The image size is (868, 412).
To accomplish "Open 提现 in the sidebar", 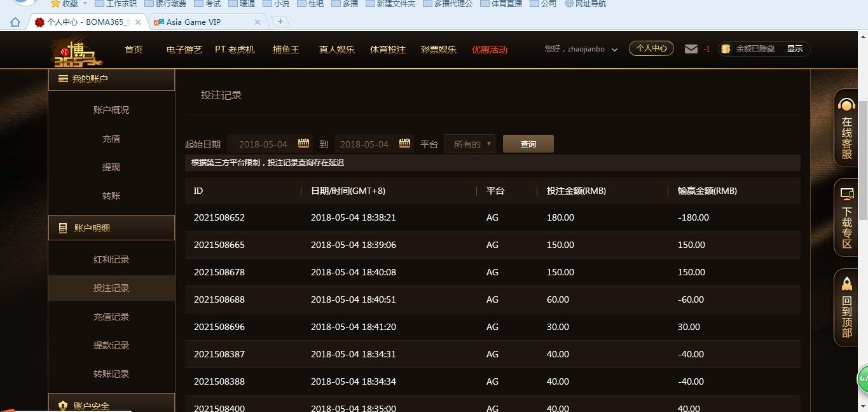I will coord(111,167).
